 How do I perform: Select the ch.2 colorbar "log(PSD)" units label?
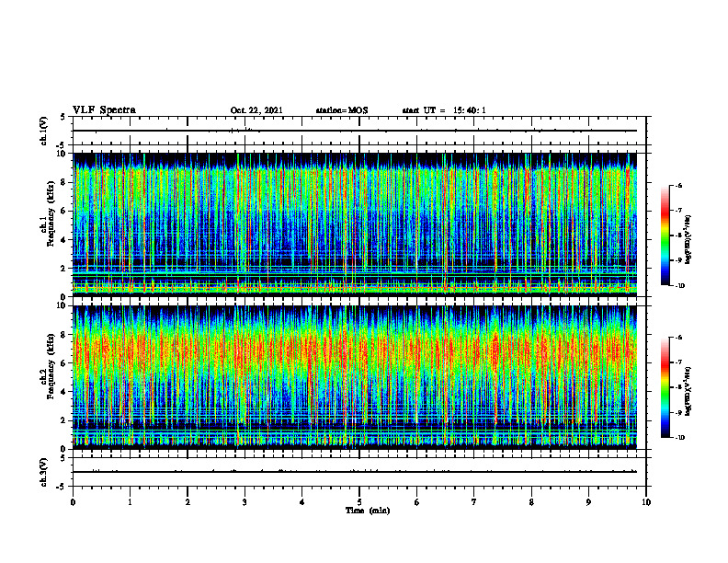pyautogui.click(x=688, y=390)
